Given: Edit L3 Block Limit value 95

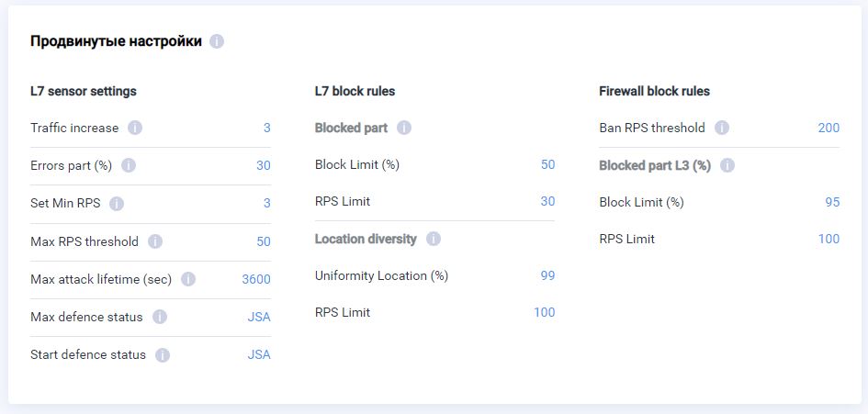Looking at the screenshot, I should (831, 202).
